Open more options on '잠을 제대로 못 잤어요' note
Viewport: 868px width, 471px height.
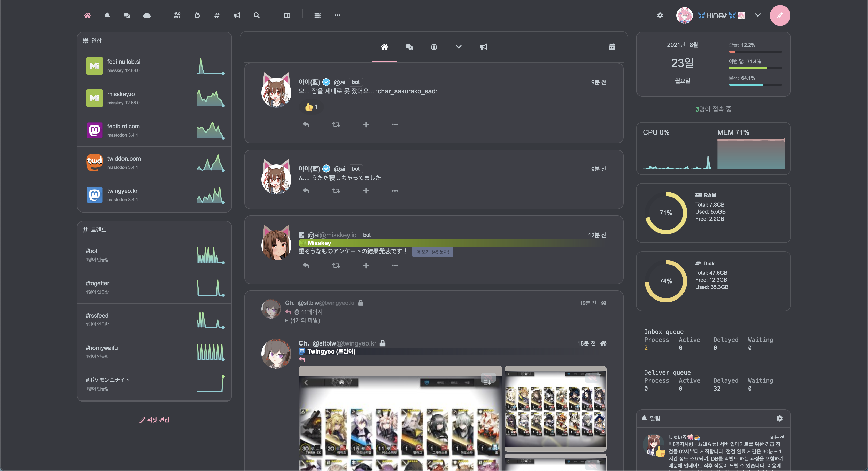pyautogui.click(x=395, y=125)
